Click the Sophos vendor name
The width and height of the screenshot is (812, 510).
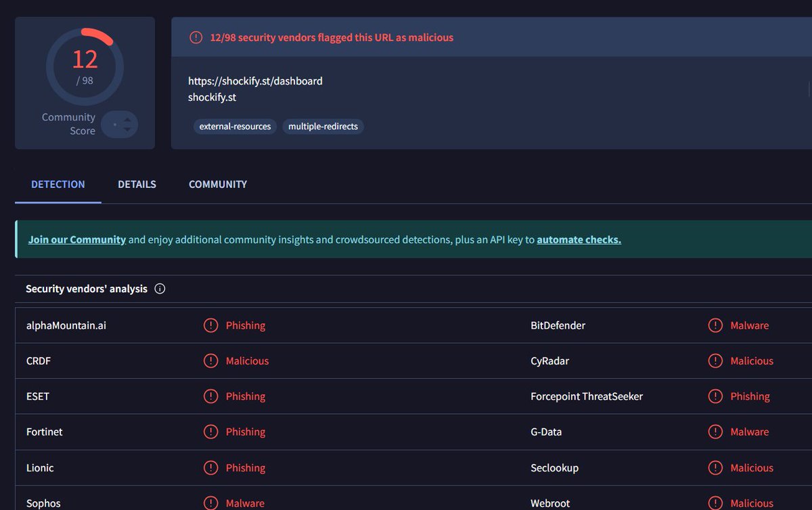[x=43, y=503]
